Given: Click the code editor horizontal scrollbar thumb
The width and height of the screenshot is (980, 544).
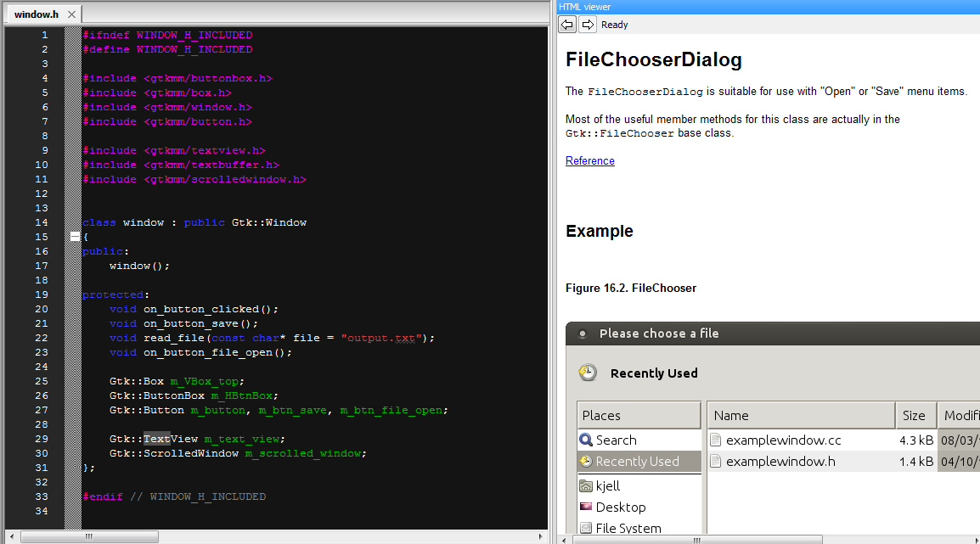Looking at the screenshot, I should pos(89,536).
